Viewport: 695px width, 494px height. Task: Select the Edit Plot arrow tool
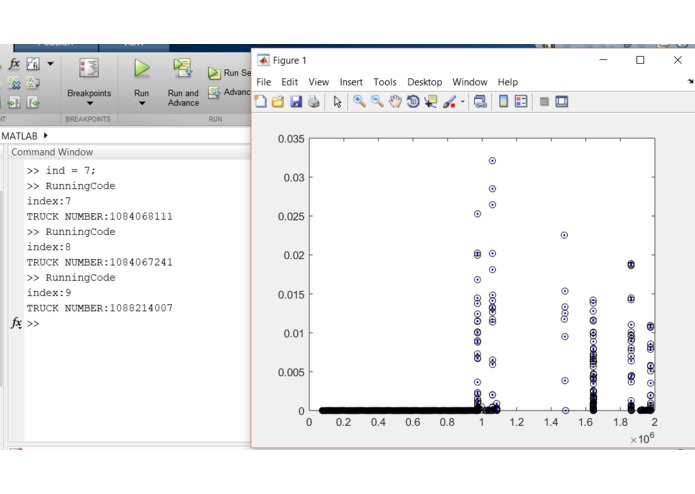337,102
